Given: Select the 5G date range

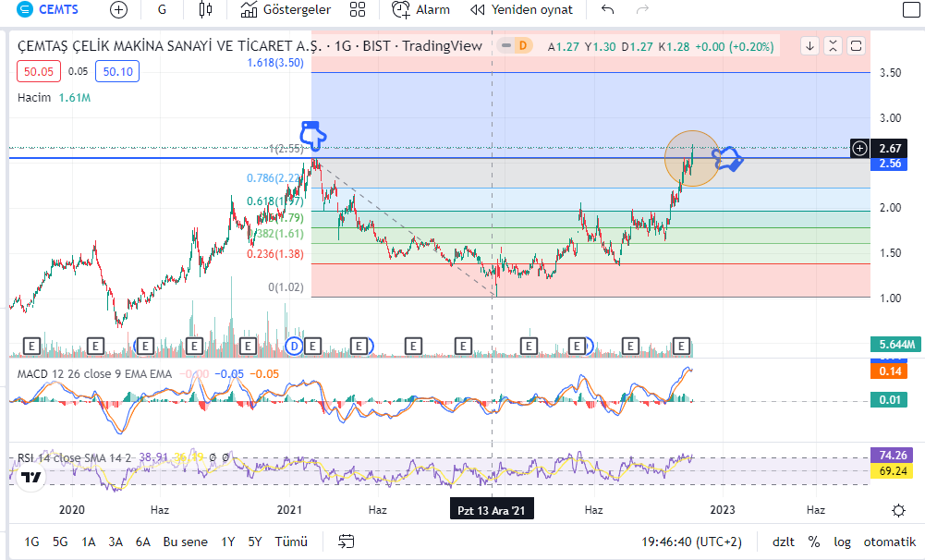Looking at the screenshot, I should [60, 542].
